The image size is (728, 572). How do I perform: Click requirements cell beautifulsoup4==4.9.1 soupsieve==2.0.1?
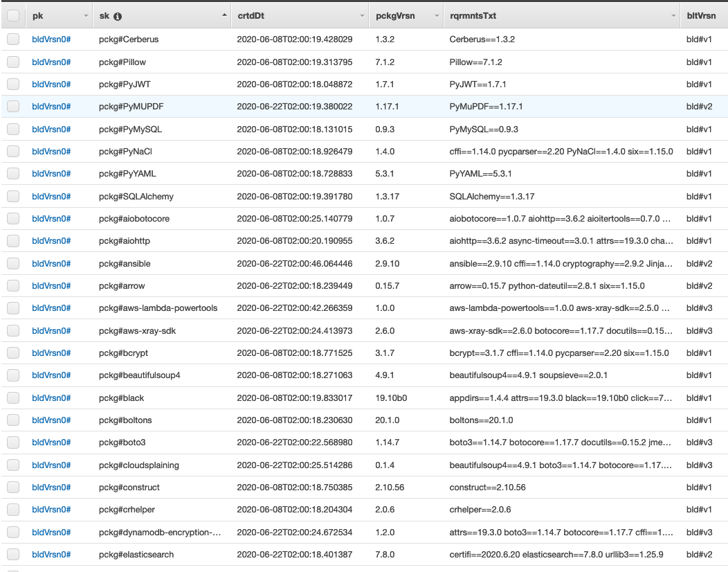529,375
